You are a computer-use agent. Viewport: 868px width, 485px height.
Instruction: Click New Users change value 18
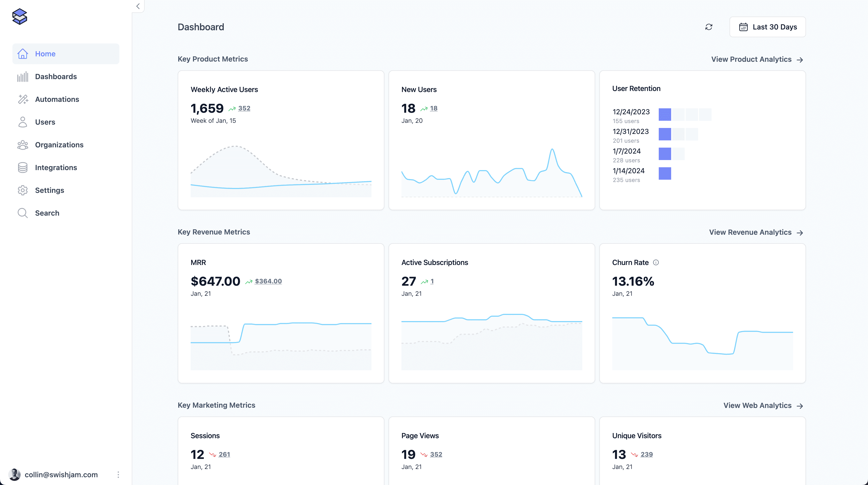coord(434,108)
